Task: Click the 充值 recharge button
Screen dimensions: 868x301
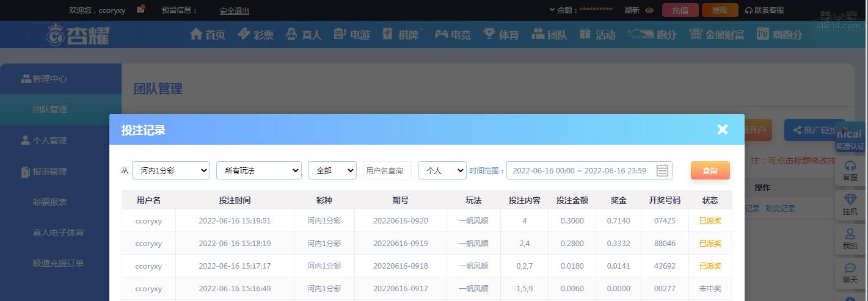Action: (680, 10)
